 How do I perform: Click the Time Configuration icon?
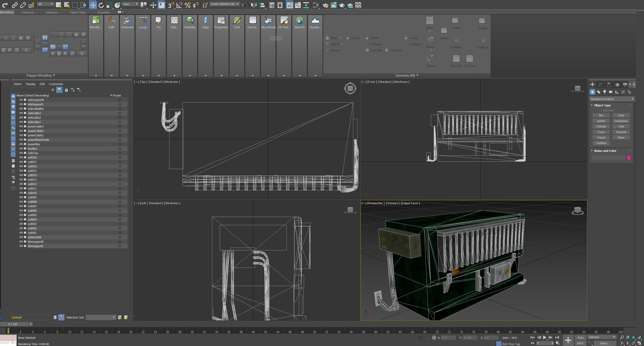[x=557, y=343]
